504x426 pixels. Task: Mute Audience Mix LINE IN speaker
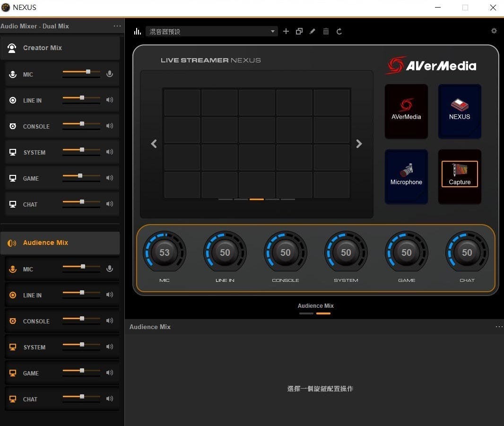click(x=110, y=295)
